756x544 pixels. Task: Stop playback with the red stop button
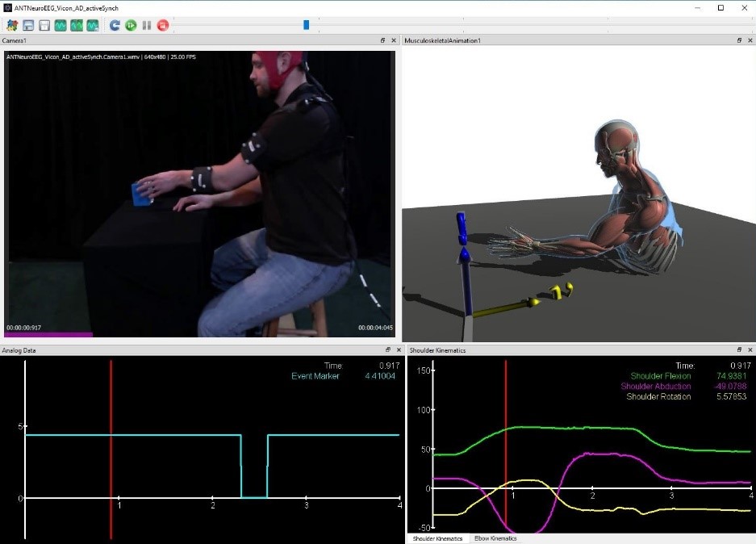point(162,25)
